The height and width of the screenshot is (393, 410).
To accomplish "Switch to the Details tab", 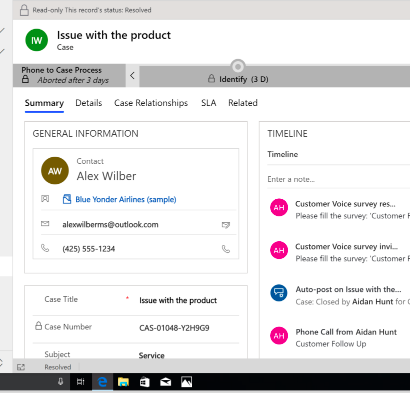I will pyautogui.click(x=89, y=103).
